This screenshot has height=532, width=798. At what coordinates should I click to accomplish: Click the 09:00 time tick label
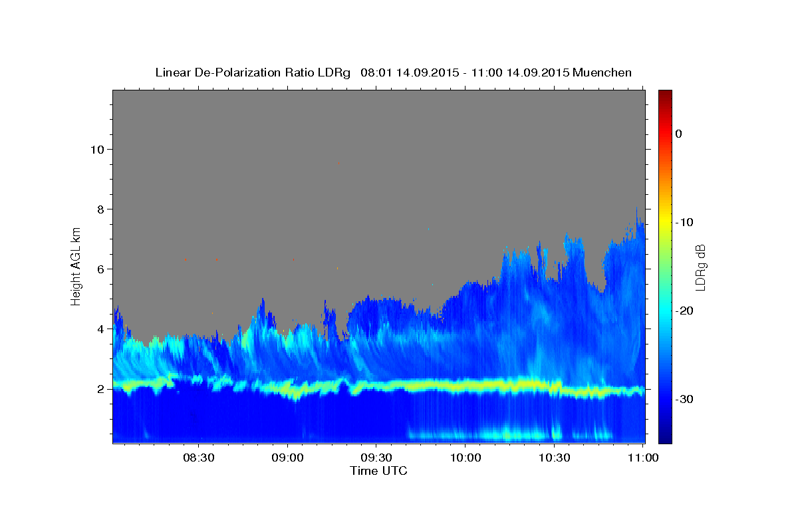(287, 458)
